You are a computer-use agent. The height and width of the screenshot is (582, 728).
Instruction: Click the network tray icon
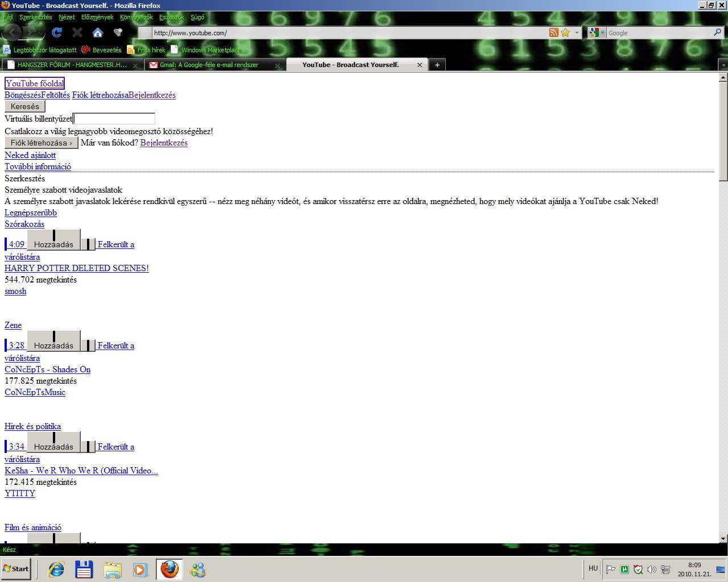coord(666,569)
